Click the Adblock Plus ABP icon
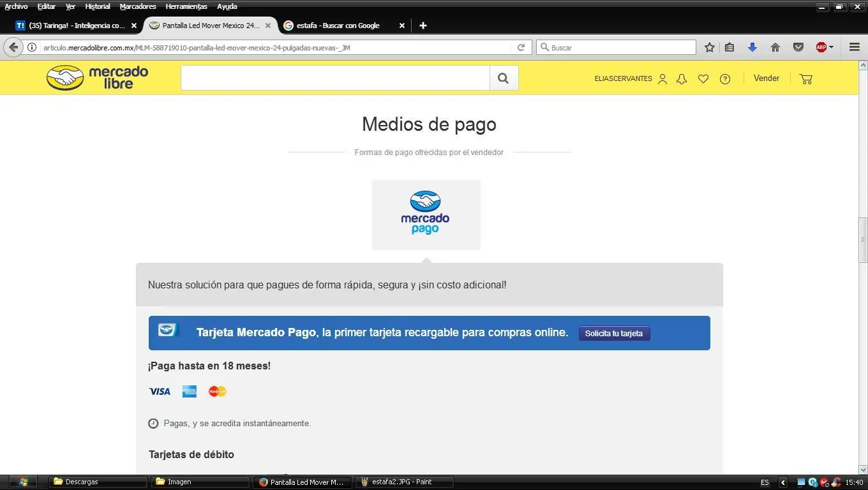The height and width of the screenshot is (490, 868). point(821,47)
